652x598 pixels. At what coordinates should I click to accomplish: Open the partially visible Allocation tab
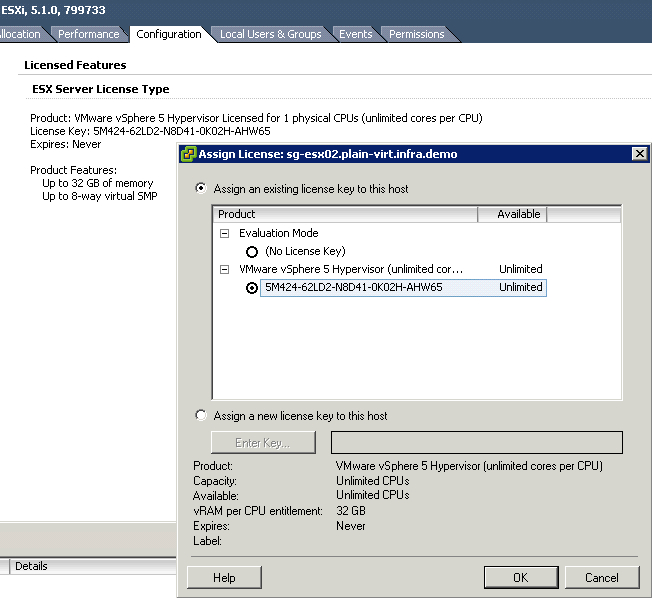coord(21,34)
